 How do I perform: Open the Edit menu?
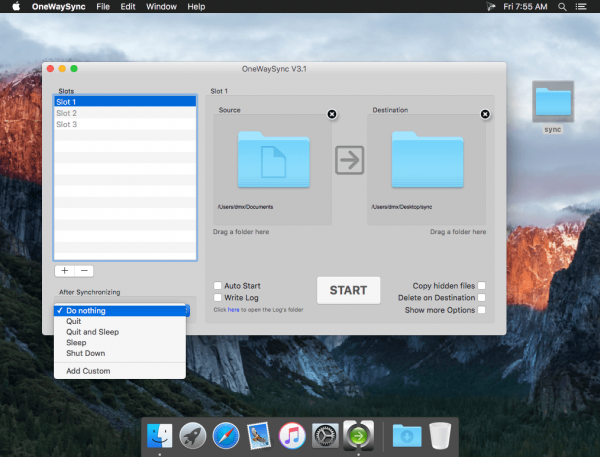128,7
